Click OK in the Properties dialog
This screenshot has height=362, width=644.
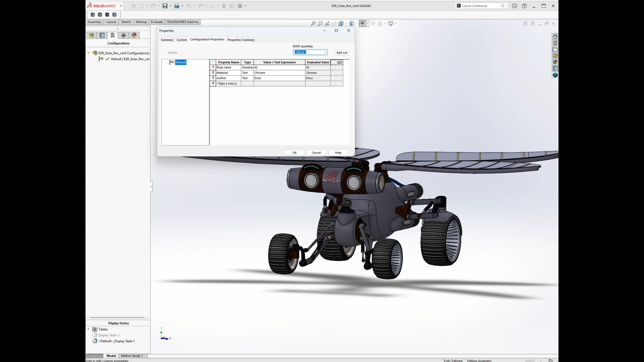(294, 153)
